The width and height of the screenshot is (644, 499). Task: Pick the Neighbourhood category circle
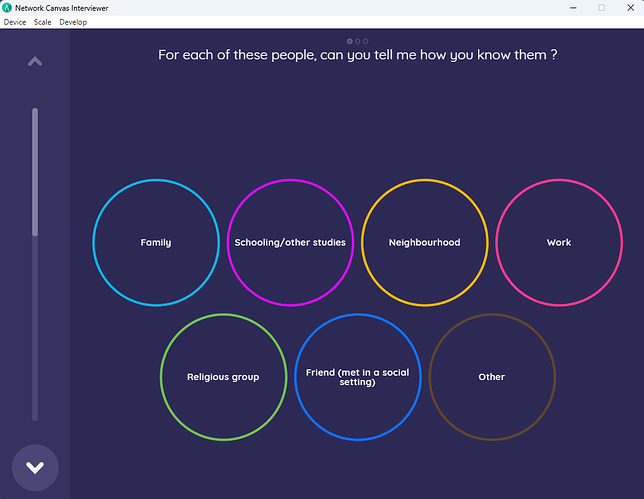[424, 242]
